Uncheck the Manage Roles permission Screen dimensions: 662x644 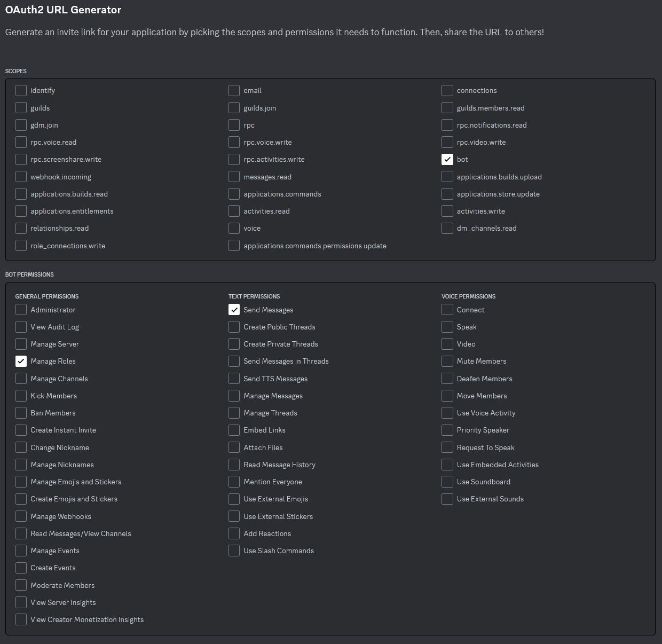click(x=21, y=362)
